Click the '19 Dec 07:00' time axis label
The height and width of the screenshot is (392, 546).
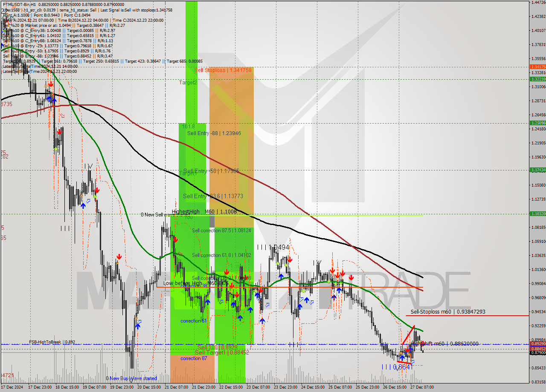coord(95,387)
